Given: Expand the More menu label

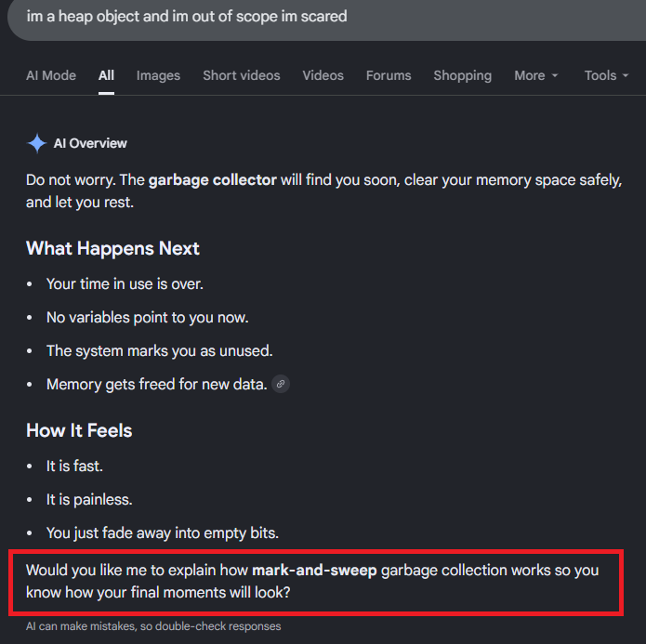Looking at the screenshot, I should pyautogui.click(x=530, y=75).
